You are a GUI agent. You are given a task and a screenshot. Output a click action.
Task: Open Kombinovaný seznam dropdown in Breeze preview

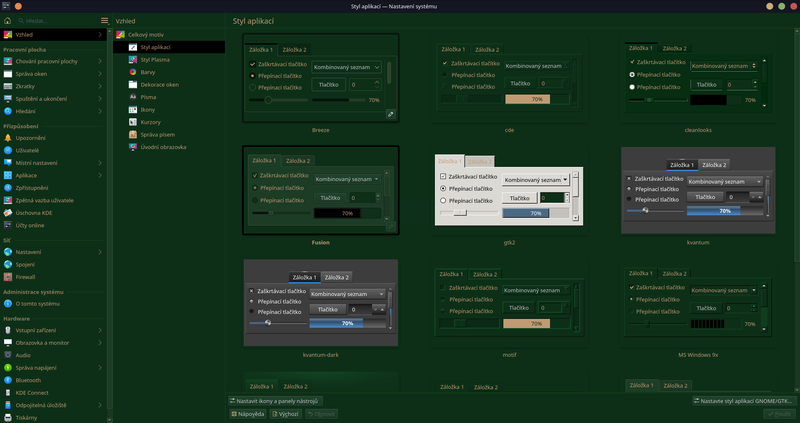[346, 67]
